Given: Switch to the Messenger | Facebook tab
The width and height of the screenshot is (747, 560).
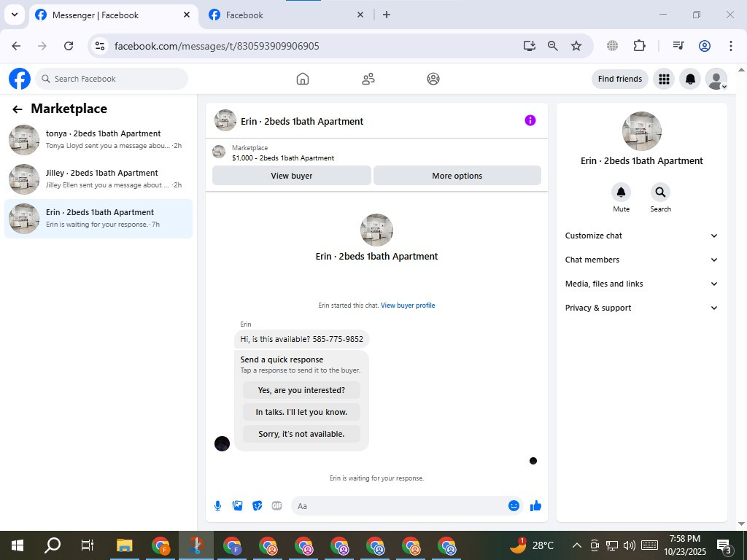Looking at the screenshot, I should point(113,15).
